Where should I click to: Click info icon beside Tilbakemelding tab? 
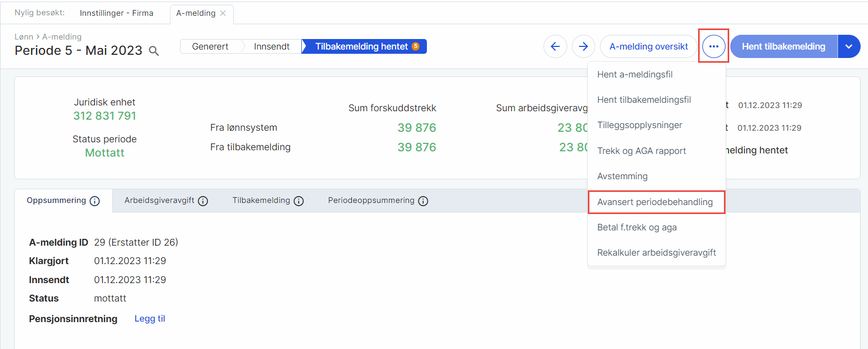[299, 201]
